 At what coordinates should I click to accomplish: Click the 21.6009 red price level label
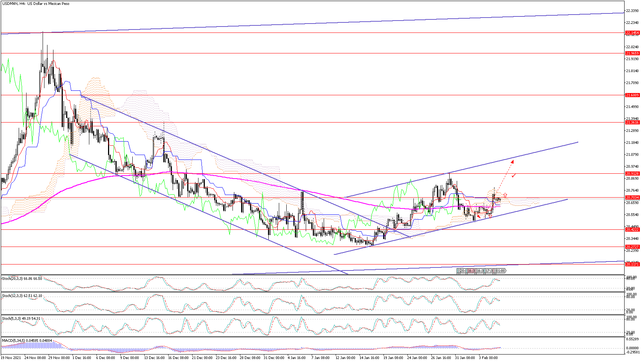pos(632,95)
